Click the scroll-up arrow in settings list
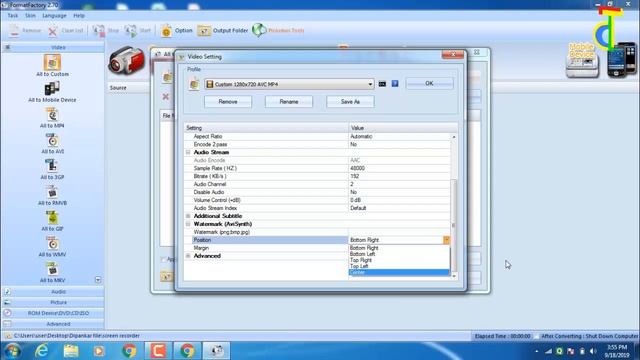 tap(454, 137)
